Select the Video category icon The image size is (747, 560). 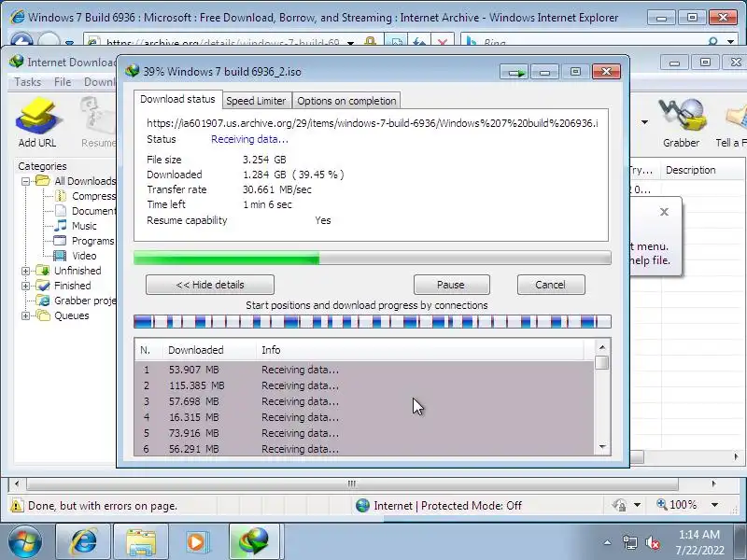[x=60, y=256]
